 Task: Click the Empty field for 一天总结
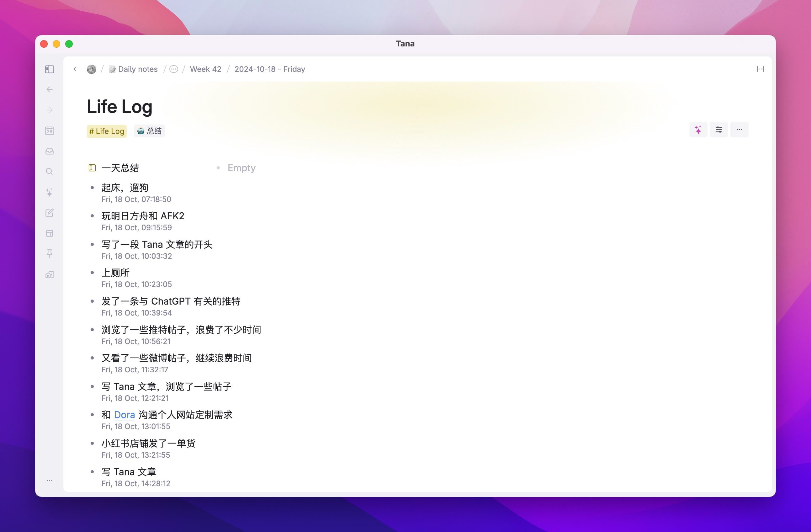(x=241, y=168)
